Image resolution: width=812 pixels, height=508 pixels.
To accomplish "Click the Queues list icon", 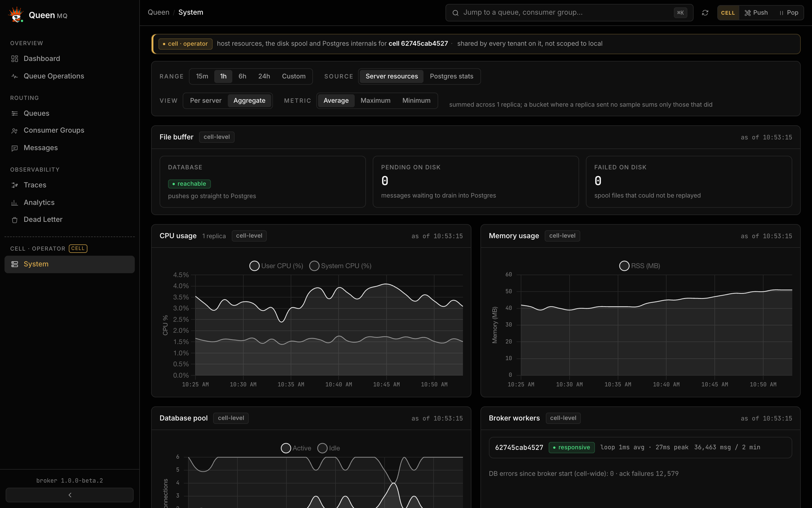I will coord(14,113).
